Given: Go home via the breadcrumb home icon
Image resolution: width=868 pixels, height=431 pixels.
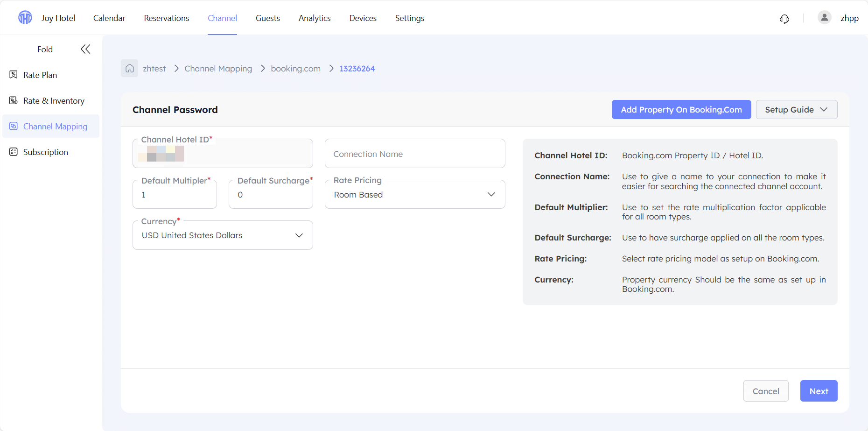Looking at the screenshot, I should (130, 68).
